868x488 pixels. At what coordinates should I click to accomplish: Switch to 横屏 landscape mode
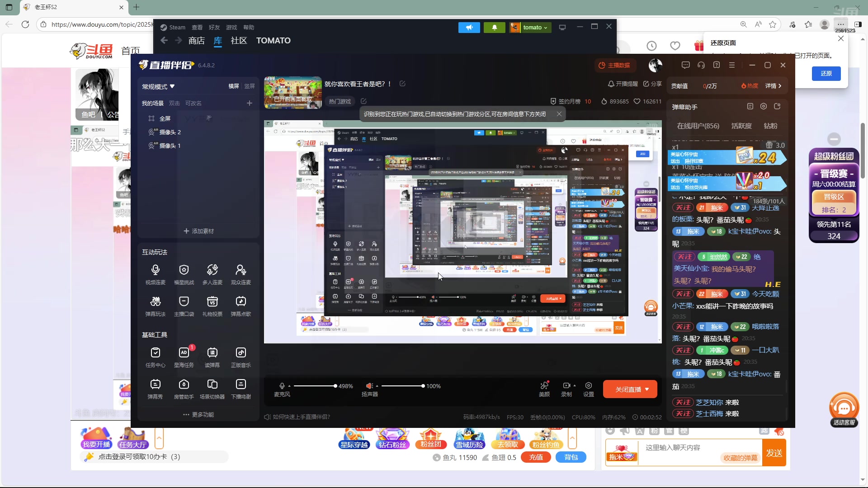(x=234, y=86)
